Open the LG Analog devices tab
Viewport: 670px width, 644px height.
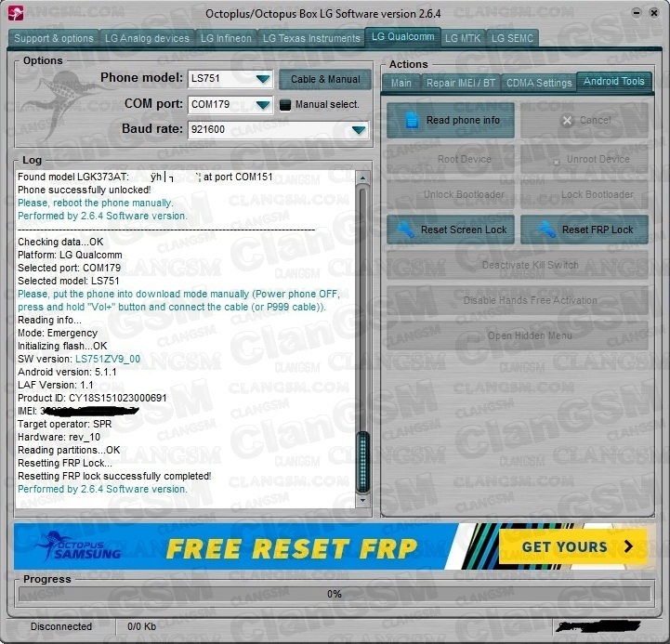pyautogui.click(x=147, y=38)
